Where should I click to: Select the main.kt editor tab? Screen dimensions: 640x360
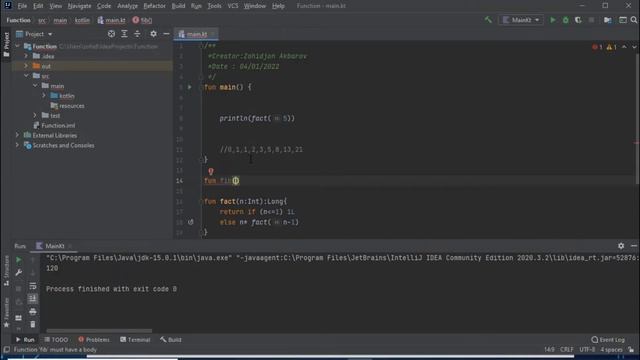point(196,34)
